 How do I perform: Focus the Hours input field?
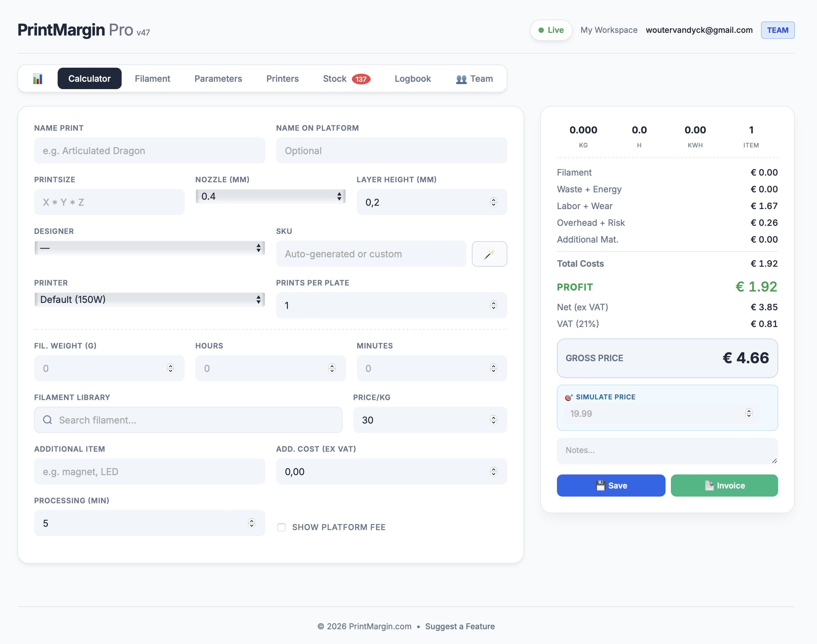270,368
